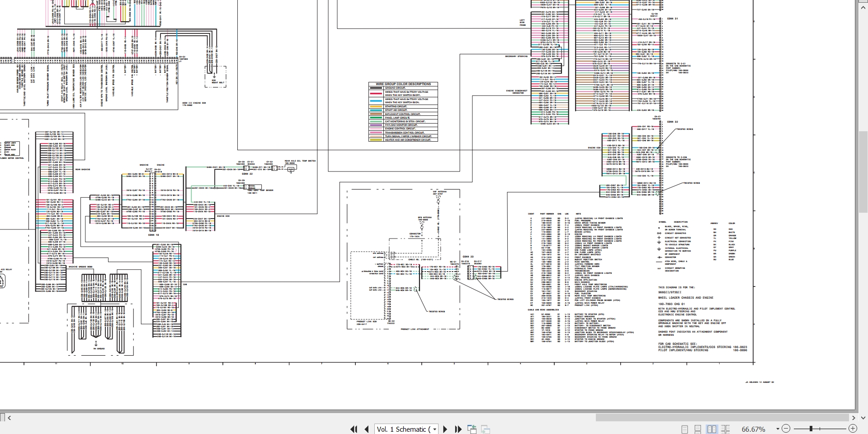
Task: Go to the previous page
Action: point(367,429)
